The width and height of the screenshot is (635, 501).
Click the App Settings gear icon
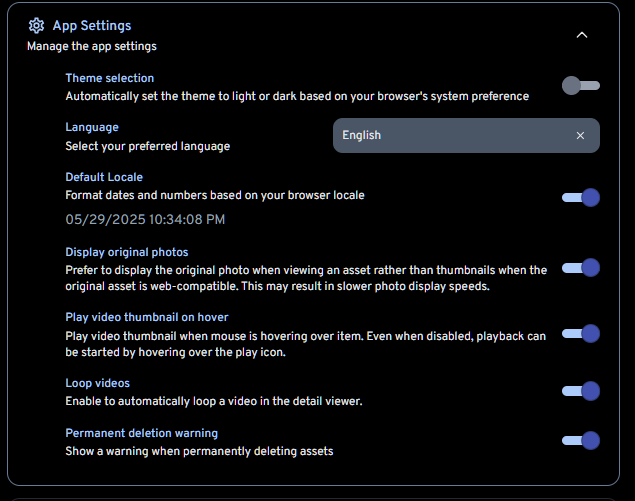click(x=36, y=26)
